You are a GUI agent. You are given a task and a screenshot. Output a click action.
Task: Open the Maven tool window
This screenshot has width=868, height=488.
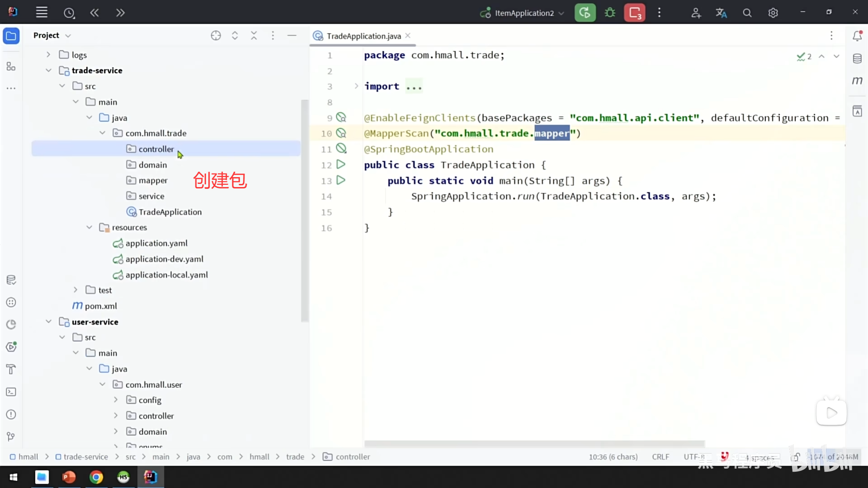pos(857,81)
